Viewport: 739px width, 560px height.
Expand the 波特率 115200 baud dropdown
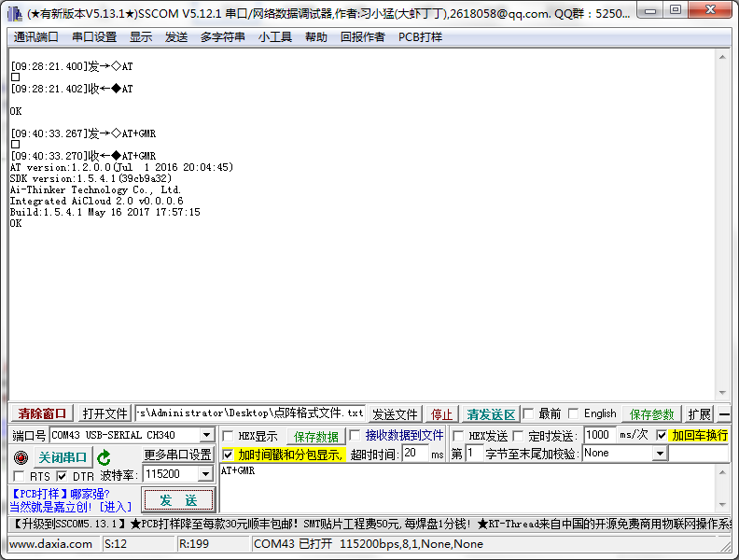coord(207,475)
